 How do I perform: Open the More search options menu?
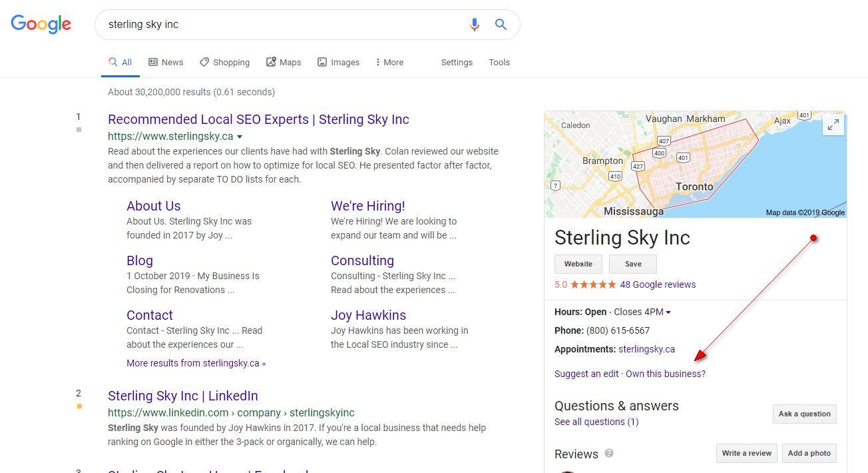click(x=389, y=63)
